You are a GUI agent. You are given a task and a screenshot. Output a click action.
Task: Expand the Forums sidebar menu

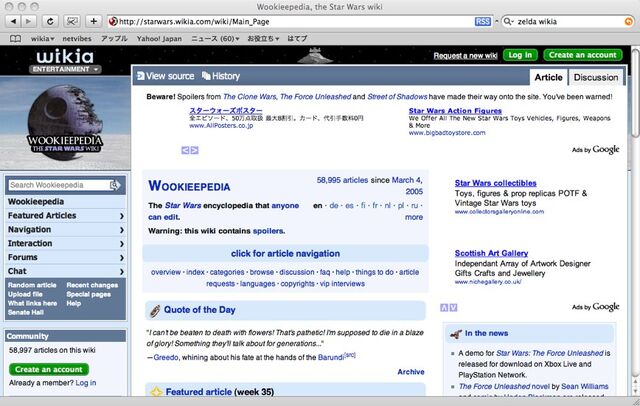(x=65, y=257)
